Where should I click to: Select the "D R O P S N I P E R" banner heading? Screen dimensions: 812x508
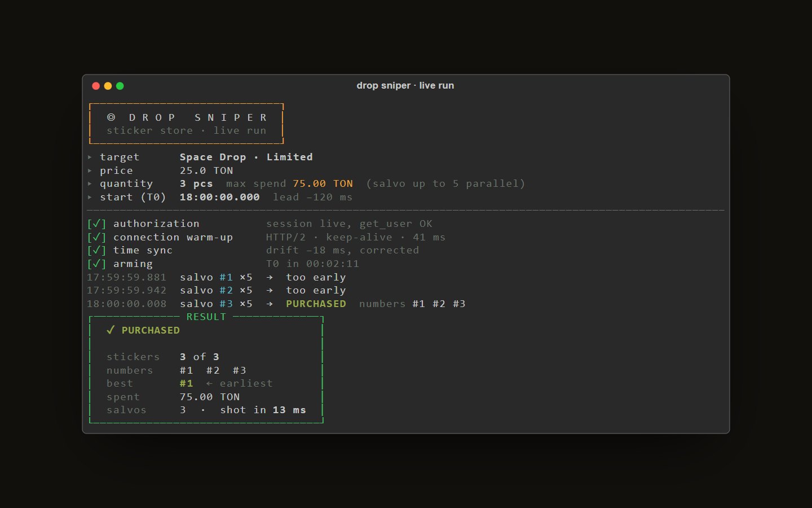198,117
